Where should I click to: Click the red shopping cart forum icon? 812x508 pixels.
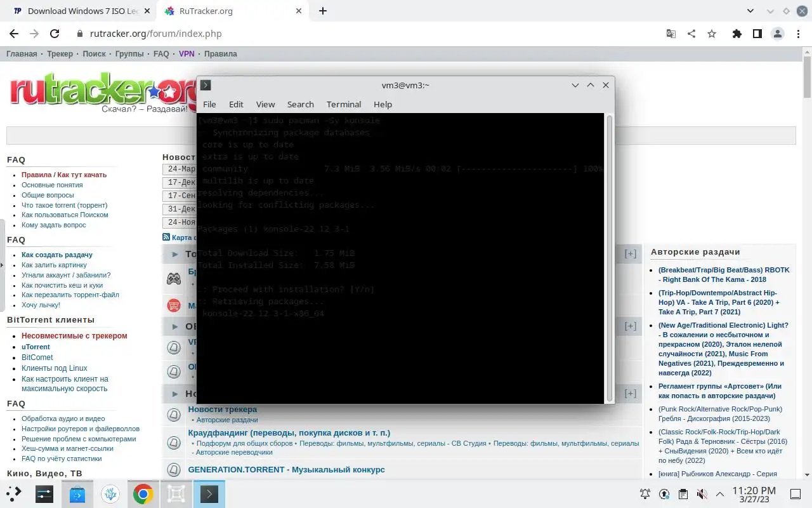tap(174, 305)
